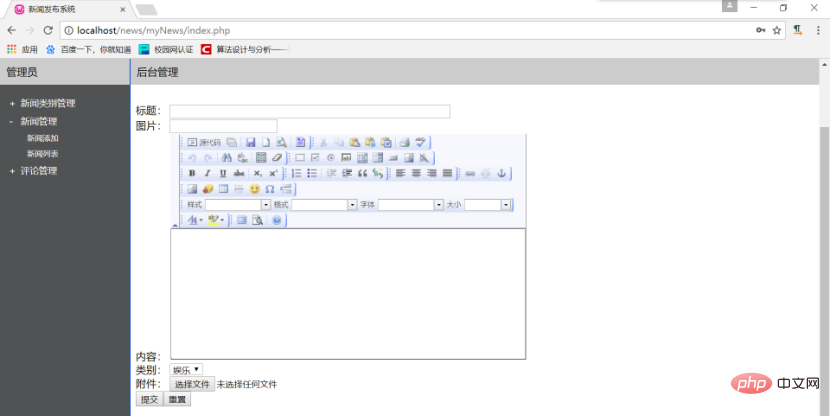Insert an anchor in the editor
Screen dimensions: 830x416
501,174
